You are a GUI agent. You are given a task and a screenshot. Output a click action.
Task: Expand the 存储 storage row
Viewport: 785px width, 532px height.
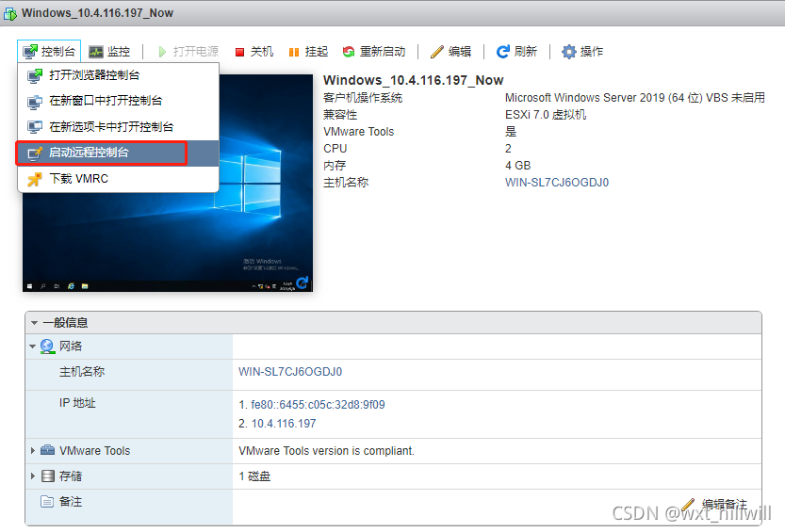[x=33, y=476]
